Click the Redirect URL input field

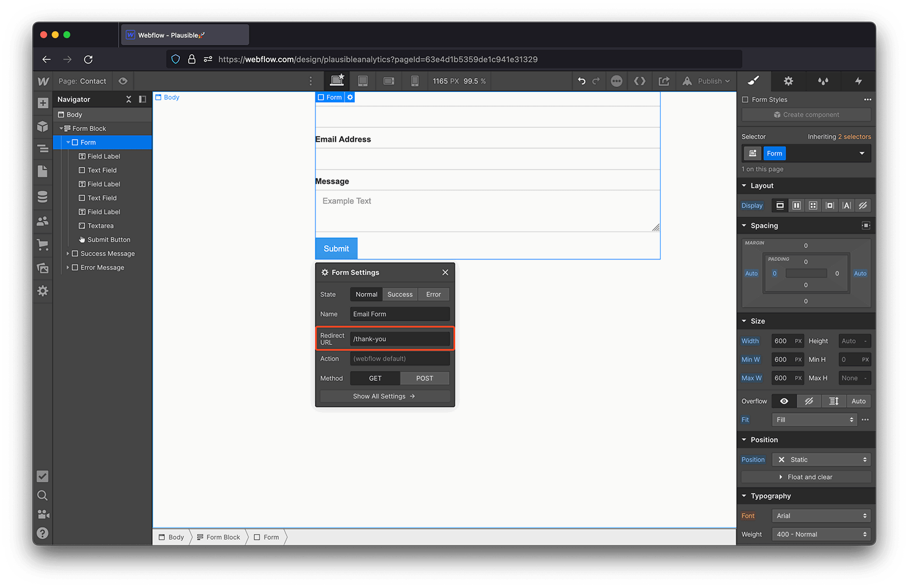(400, 338)
